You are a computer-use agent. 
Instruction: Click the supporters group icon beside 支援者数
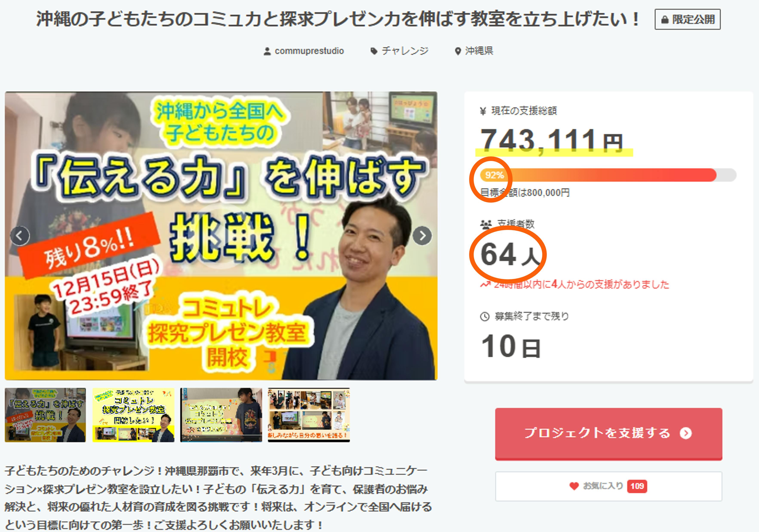click(486, 225)
